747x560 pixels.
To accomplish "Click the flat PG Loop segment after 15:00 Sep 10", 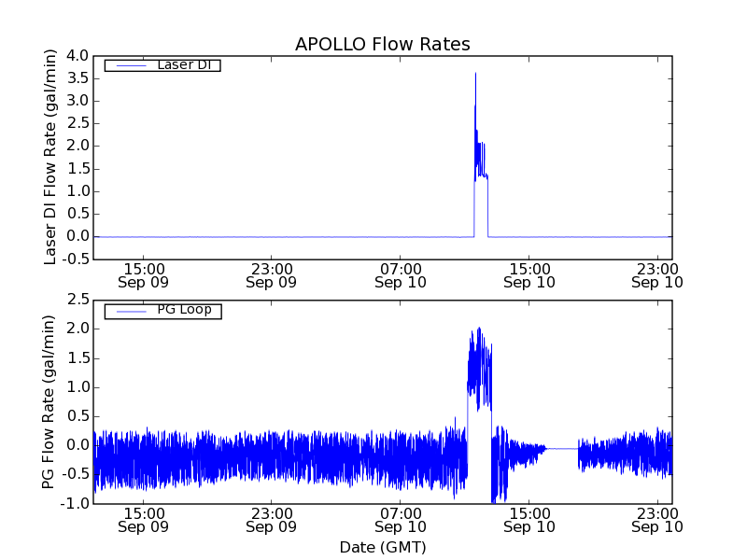I will pos(562,449).
